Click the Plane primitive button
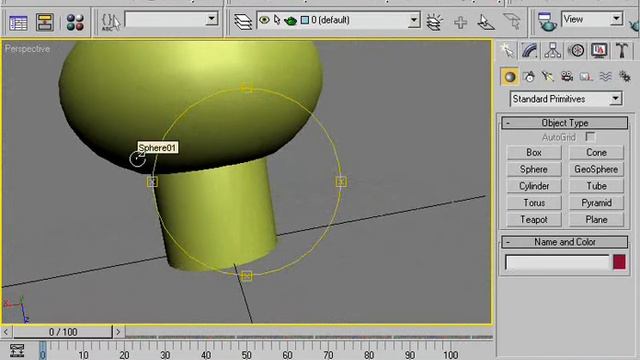Image resolution: width=640 pixels, height=360 pixels. (596, 220)
